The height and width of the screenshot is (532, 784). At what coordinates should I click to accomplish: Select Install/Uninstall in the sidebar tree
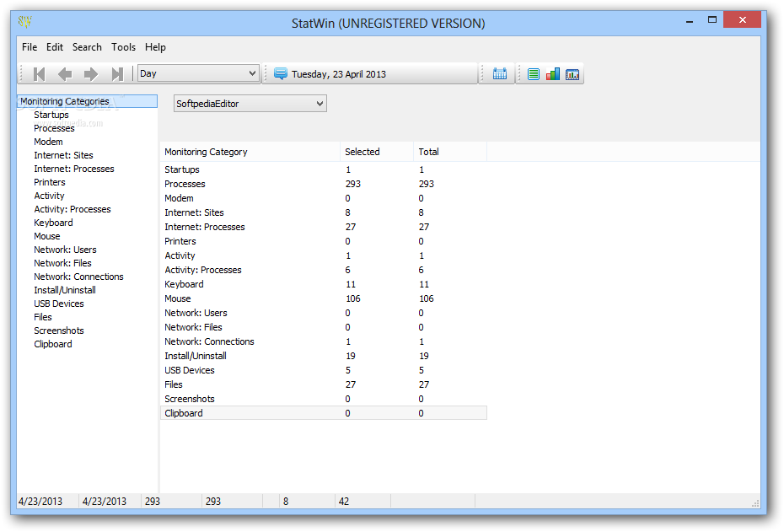[x=65, y=291]
